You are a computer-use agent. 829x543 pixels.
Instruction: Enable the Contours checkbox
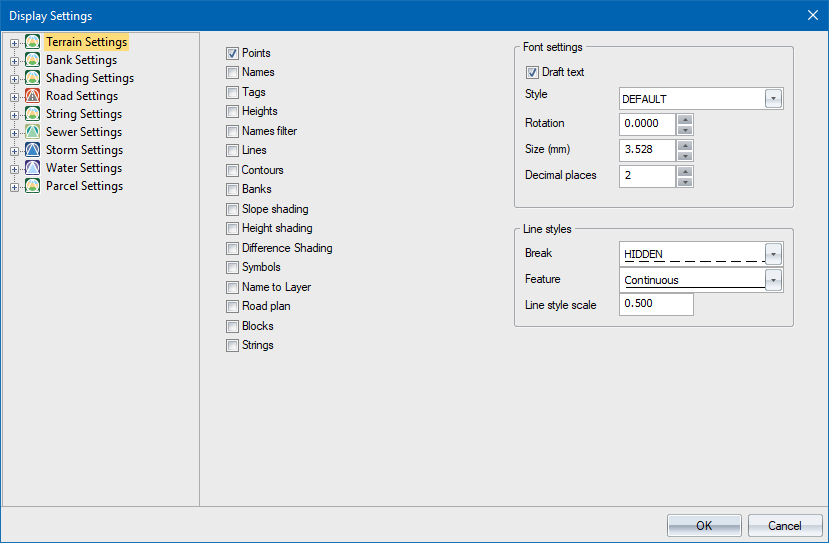(x=232, y=170)
